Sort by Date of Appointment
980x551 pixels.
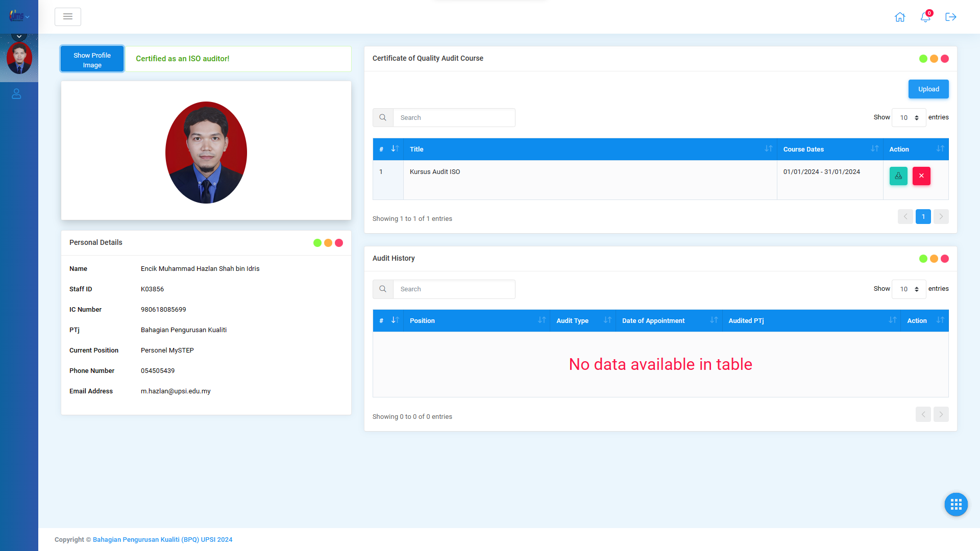(669, 320)
